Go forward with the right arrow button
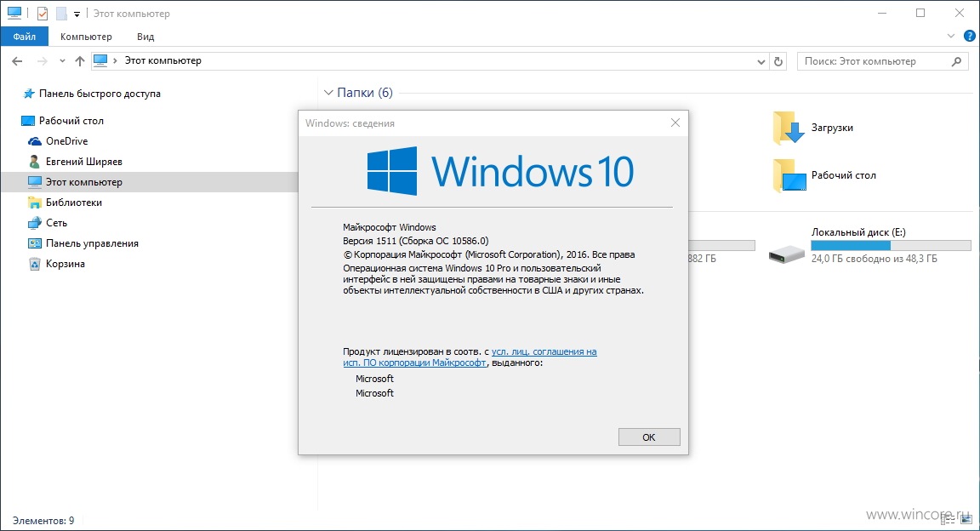 point(42,60)
